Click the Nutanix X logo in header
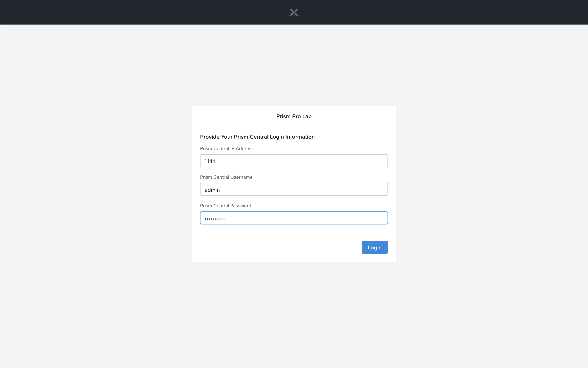The height and width of the screenshot is (368, 588). (x=294, y=12)
